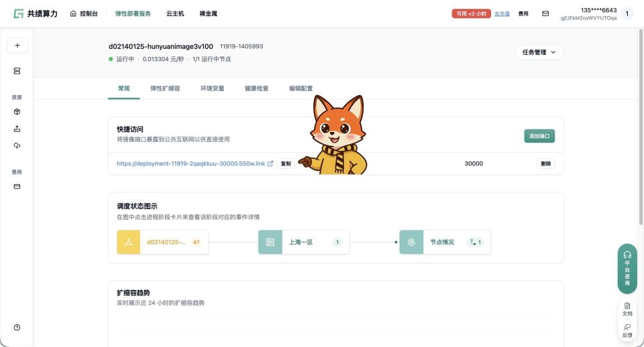644x347 pixels.
Task: Click the 47 event count badge
Action: 197,242
